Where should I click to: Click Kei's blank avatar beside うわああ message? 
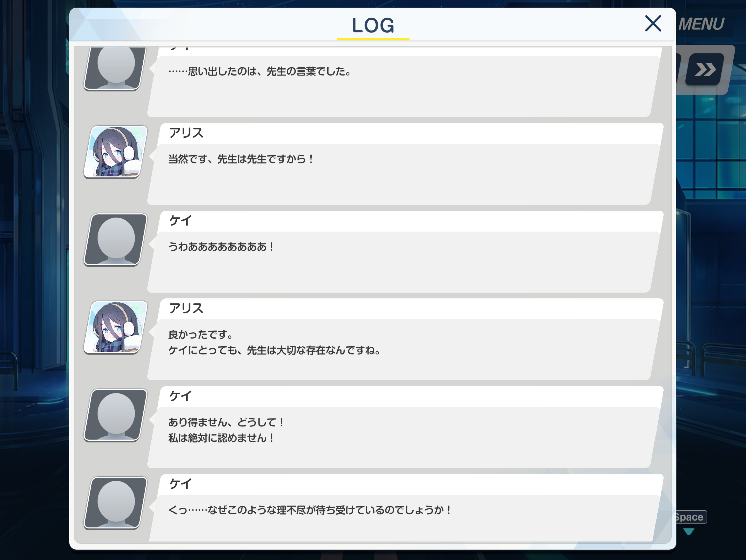coord(116,239)
